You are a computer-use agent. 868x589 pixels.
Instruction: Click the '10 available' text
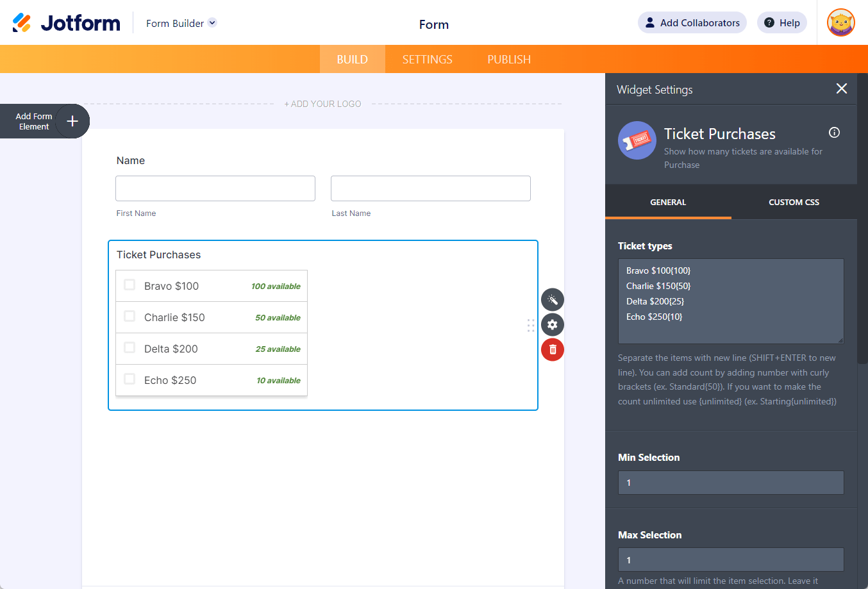tap(278, 381)
